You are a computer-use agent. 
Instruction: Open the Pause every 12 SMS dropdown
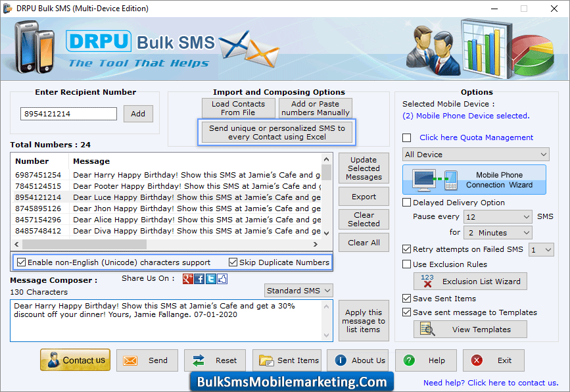pos(498,217)
